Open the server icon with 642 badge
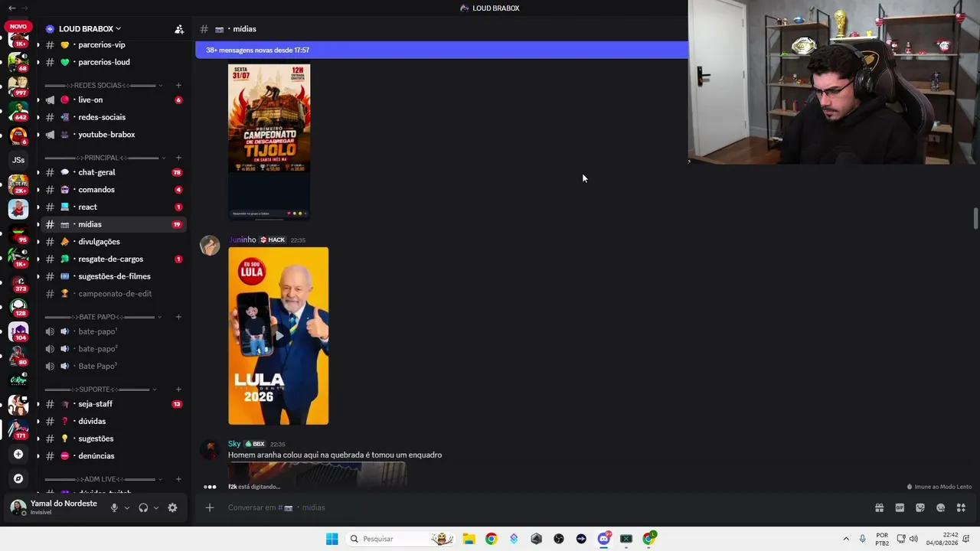Screen dimensions: 980x551 click(x=18, y=110)
